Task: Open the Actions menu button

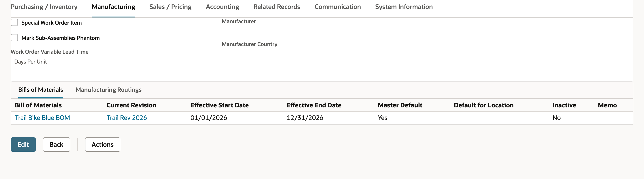Action: (x=102, y=145)
